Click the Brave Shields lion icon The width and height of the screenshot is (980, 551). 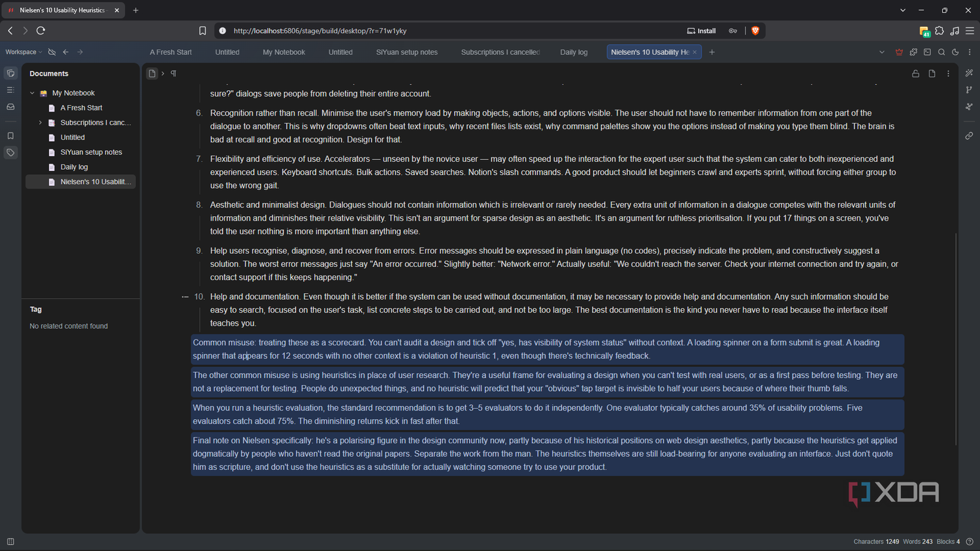coord(755,31)
